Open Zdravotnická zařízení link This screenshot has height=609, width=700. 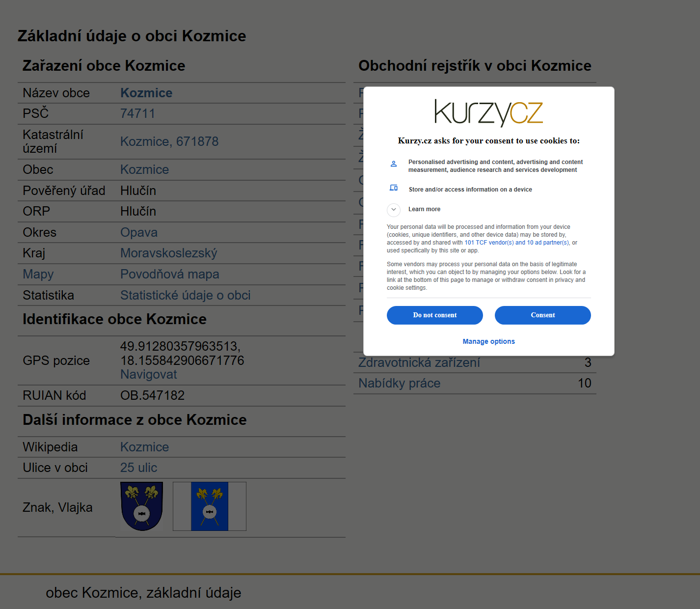point(419,362)
